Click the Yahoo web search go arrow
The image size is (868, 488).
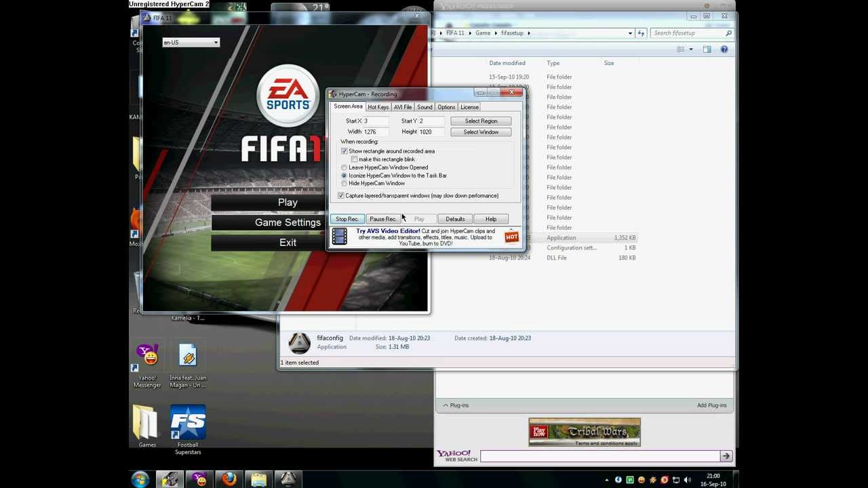tap(726, 456)
